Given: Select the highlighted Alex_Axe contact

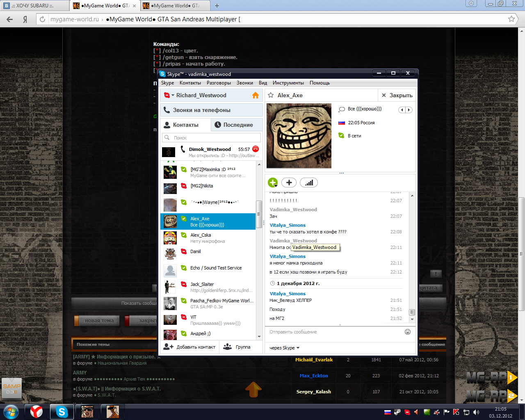Looking at the screenshot, I should (x=208, y=221).
